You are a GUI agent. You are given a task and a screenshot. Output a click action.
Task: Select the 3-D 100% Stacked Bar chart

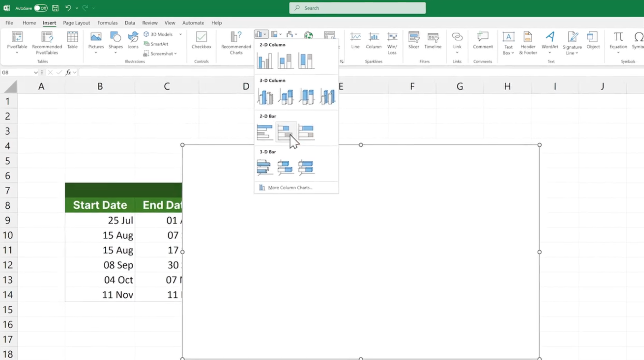[306, 168]
